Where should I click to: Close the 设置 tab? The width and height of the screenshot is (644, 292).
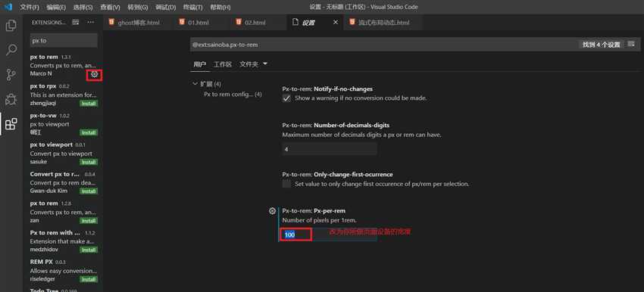(336, 23)
